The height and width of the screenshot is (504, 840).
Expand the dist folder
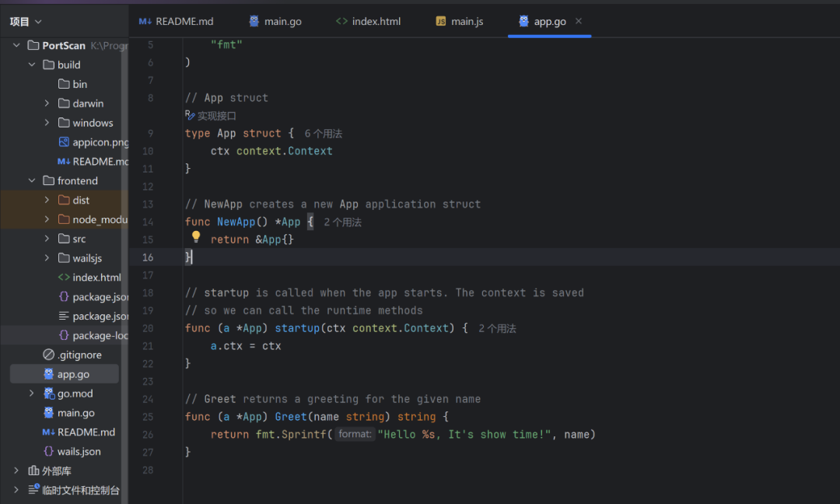(47, 200)
